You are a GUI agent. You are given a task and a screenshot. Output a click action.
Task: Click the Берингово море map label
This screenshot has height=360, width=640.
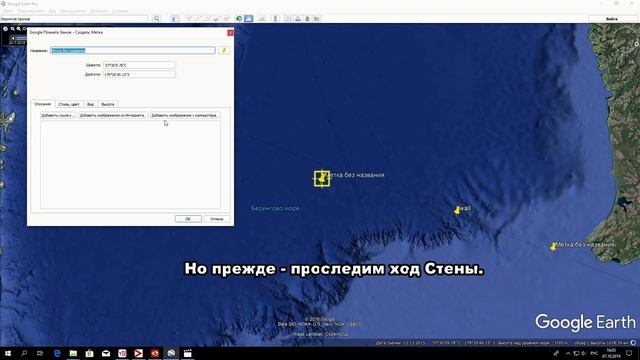275,208
